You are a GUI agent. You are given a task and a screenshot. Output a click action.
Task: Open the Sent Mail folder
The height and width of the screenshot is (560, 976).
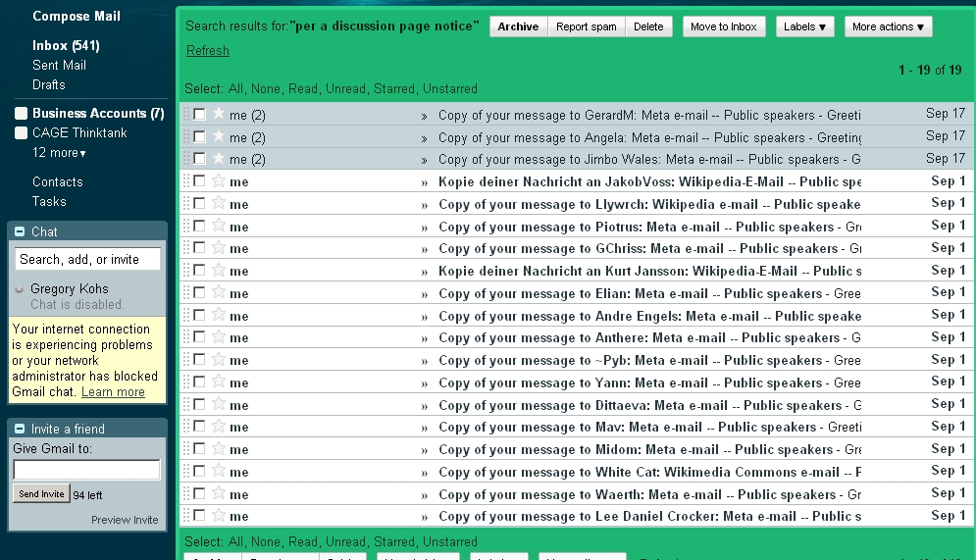[x=59, y=66]
